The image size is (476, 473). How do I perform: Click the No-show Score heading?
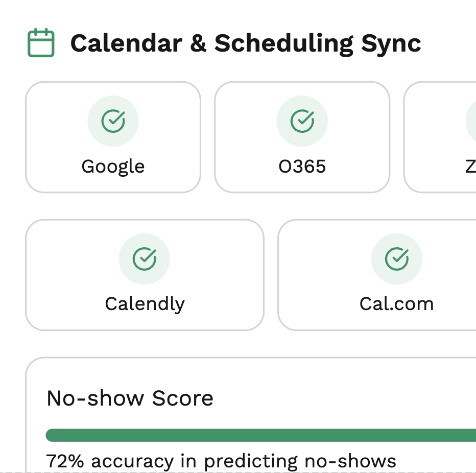point(129,398)
